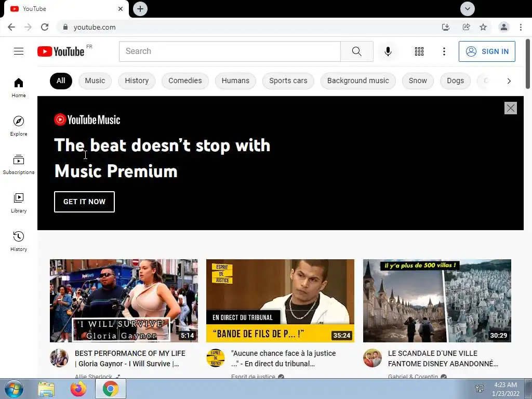Viewport: 532px width, 399px height.
Task: Open Esprit de Justice channel avatar
Action: point(216,358)
